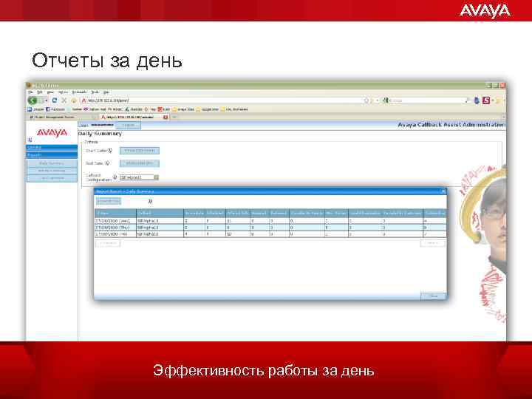Open a new browser tab with the plus button
Screen dimensions: 532x399
tap(174, 117)
